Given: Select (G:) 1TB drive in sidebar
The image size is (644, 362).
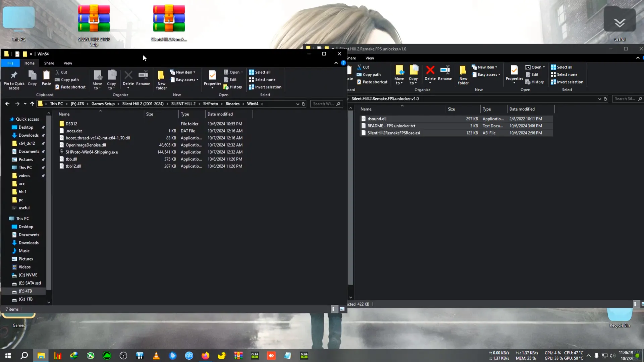Looking at the screenshot, I should coord(25,299).
